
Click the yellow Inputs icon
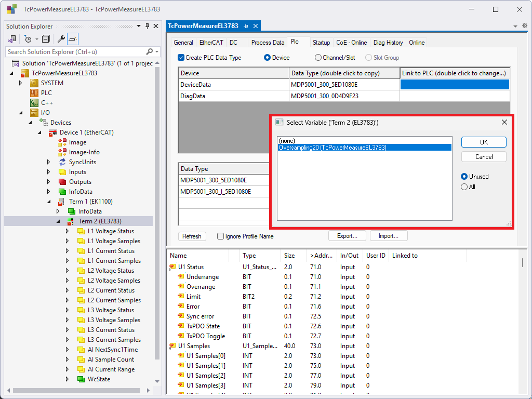(62, 172)
